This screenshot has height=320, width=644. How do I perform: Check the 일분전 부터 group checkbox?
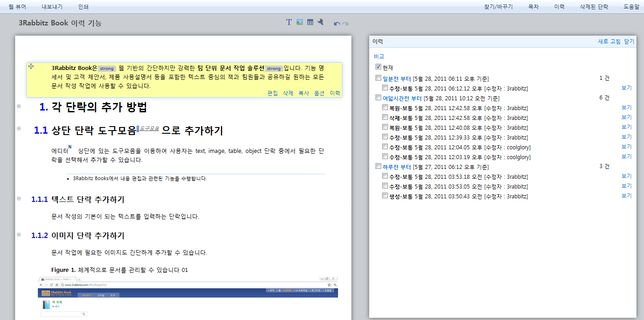click(x=379, y=78)
